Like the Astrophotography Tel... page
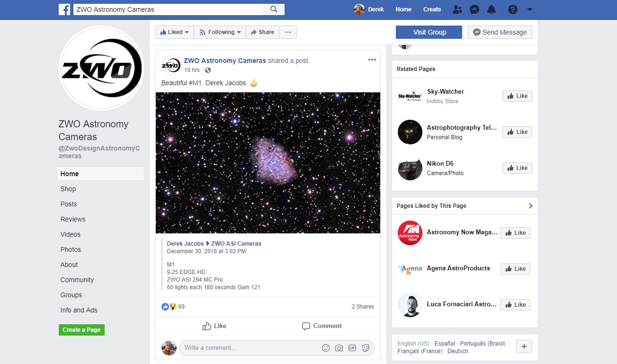Image resolution: width=617 pixels, height=364 pixels. pyautogui.click(x=517, y=132)
